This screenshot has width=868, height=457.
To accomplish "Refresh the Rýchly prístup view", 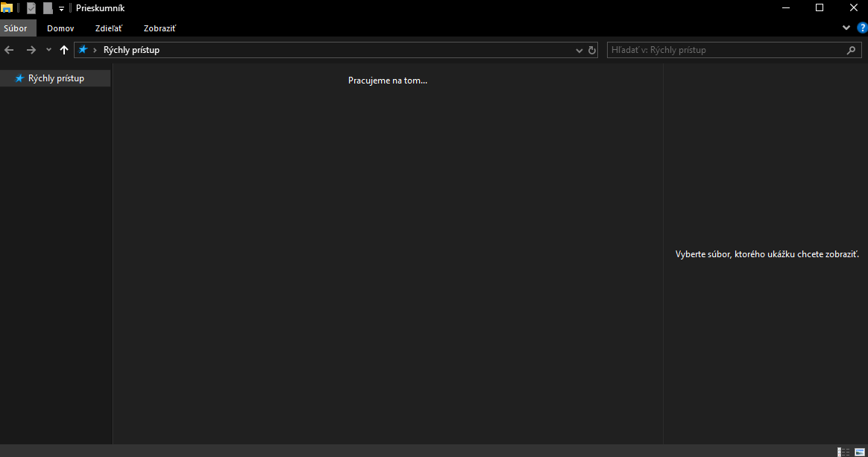I will [x=592, y=51].
